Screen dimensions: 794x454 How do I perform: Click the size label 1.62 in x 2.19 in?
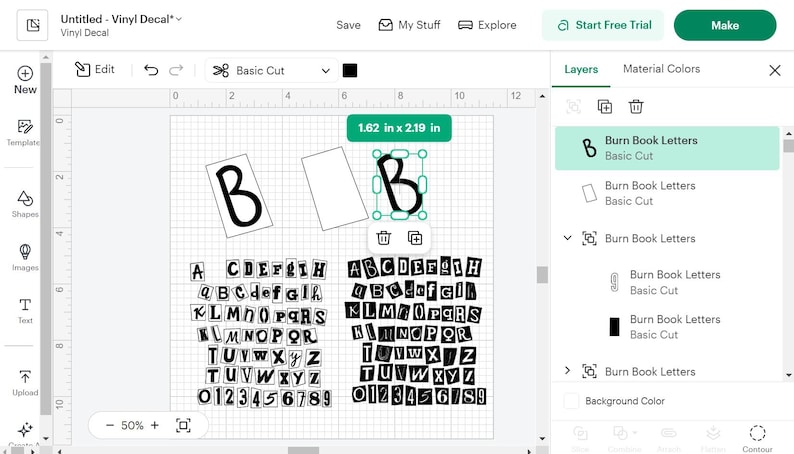point(399,128)
